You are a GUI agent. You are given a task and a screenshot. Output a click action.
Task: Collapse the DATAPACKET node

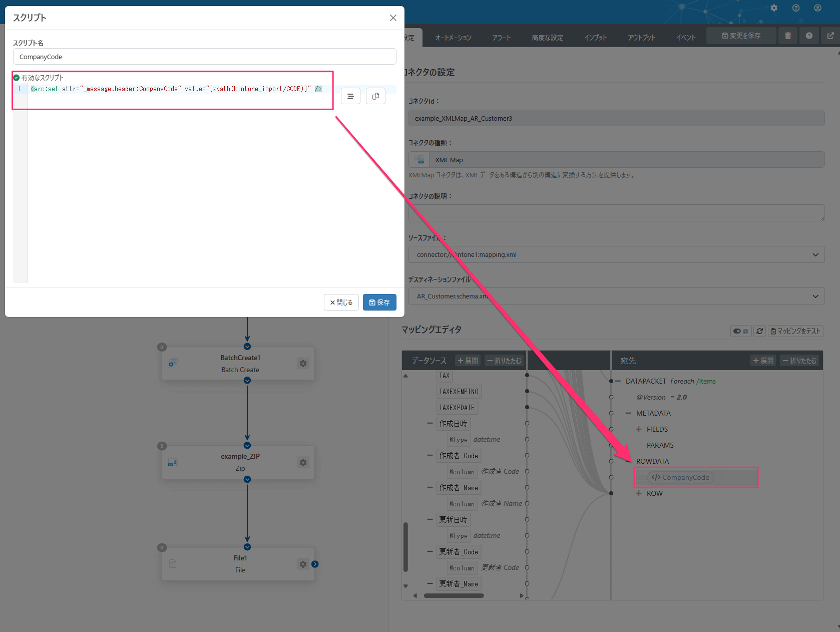point(618,381)
